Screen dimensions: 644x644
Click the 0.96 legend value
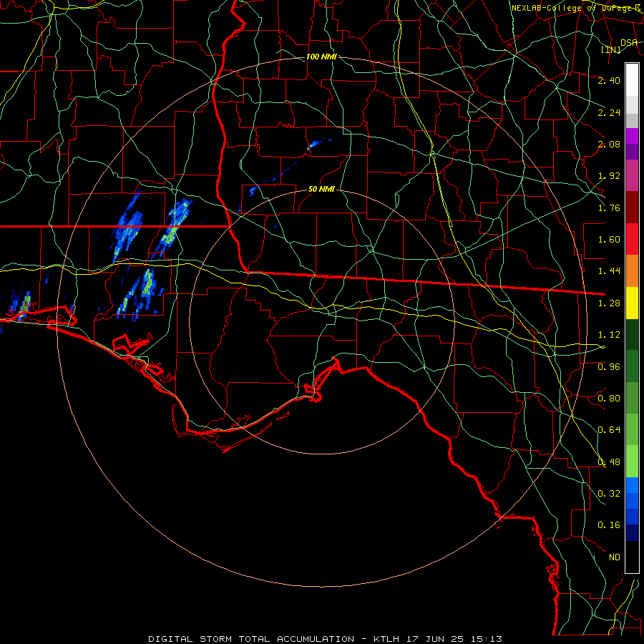[609, 367]
